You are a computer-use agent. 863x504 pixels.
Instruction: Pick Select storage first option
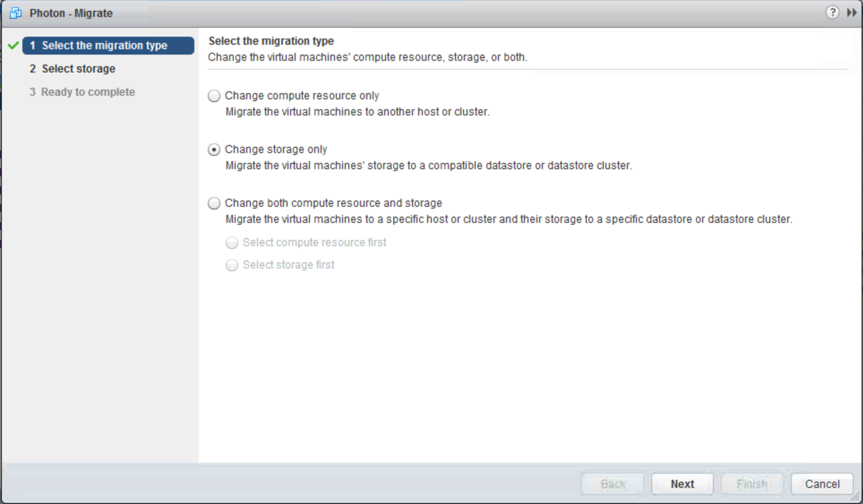coord(232,265)
